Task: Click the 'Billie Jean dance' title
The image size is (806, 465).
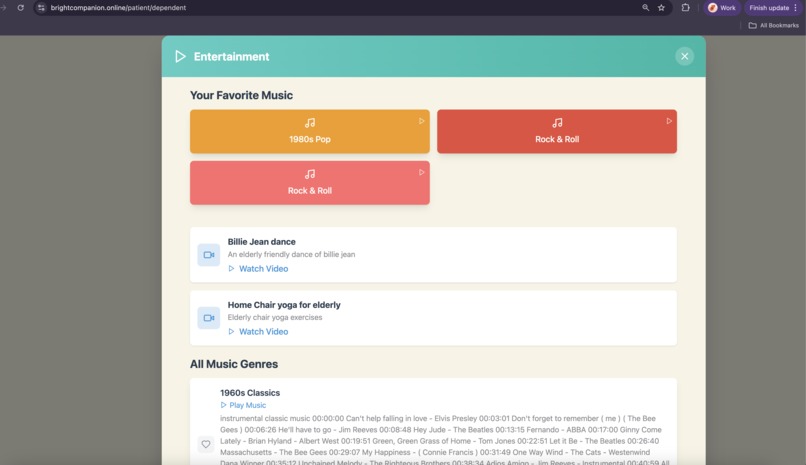Action: (x=262, y=242)
